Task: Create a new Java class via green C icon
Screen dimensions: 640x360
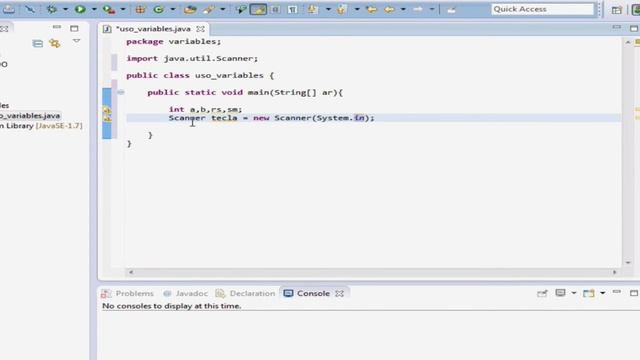Action: click(158, 9)
